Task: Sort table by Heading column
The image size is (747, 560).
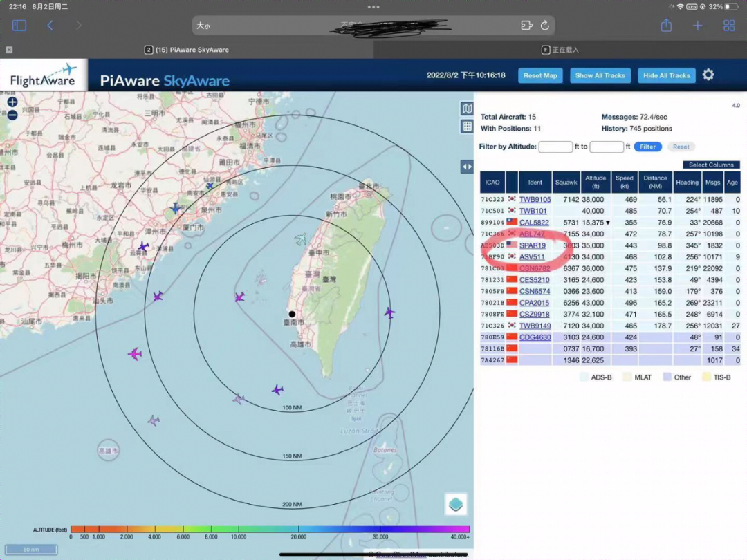Action: pyautogui.click(x=687, y=182)
